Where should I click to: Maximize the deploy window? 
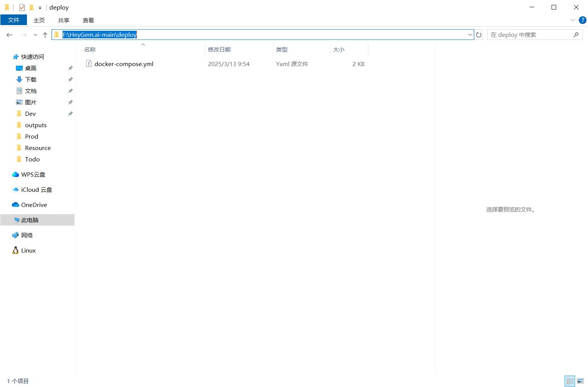(554, 7)
